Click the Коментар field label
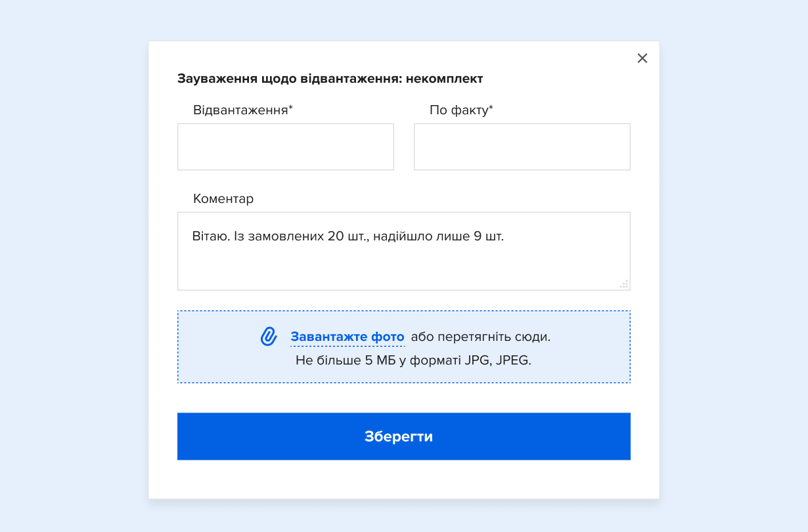Viewport: 808px width, 532px height. click(x=223, y=198)
